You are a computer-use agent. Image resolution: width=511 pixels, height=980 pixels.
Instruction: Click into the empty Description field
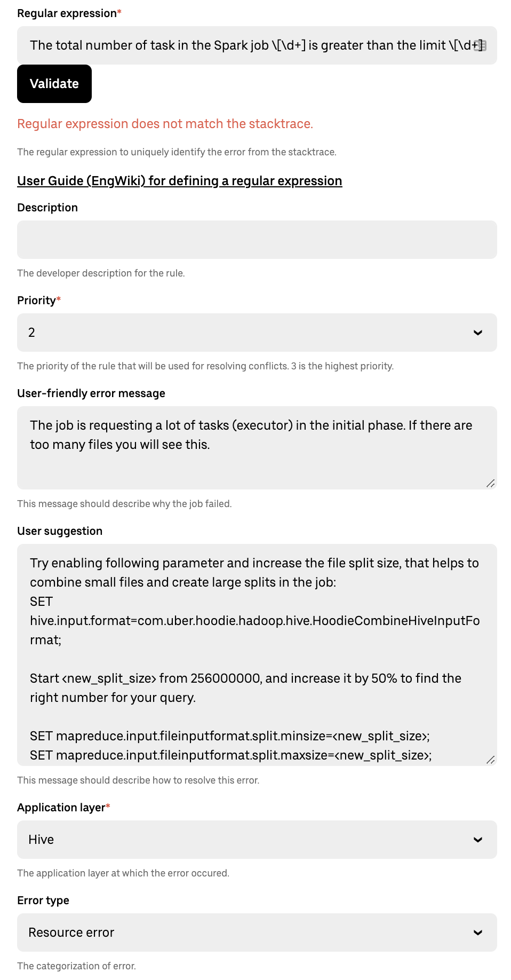point(257,240)
